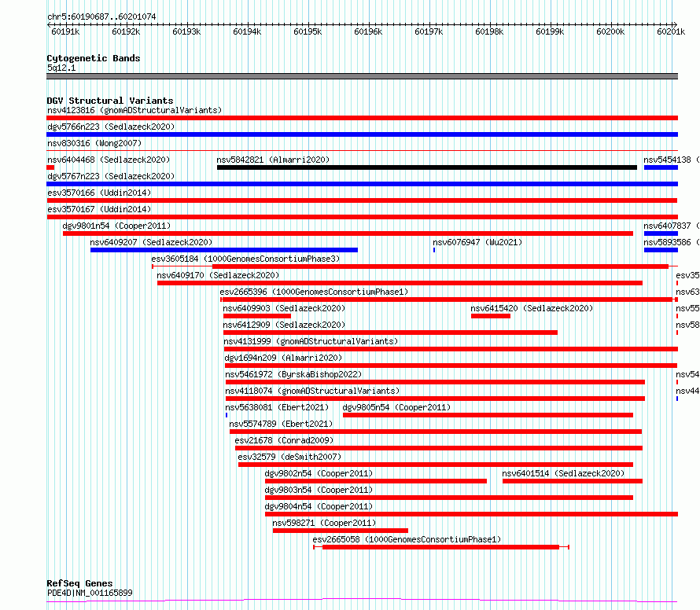Click the blue nsv6409207 Sedlazeck2020 bar
The image size is (700, 610).
(x=224, y=250)
